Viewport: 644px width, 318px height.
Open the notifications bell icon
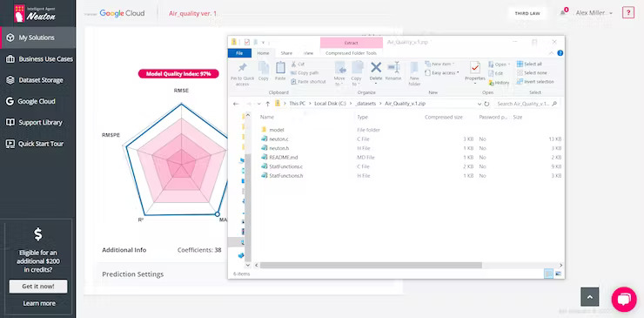coord(563,13)
